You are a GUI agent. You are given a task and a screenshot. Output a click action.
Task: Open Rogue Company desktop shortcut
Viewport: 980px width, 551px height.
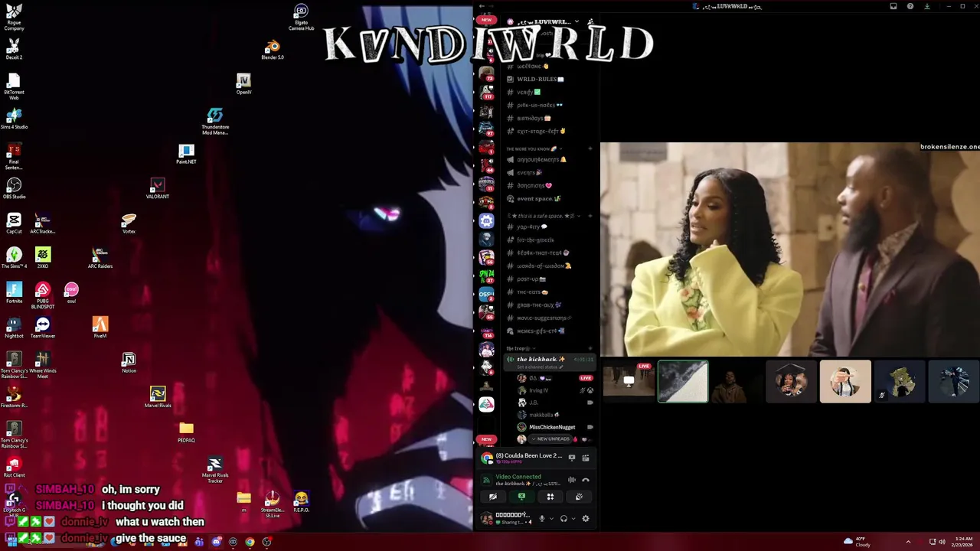click(14, 17)
